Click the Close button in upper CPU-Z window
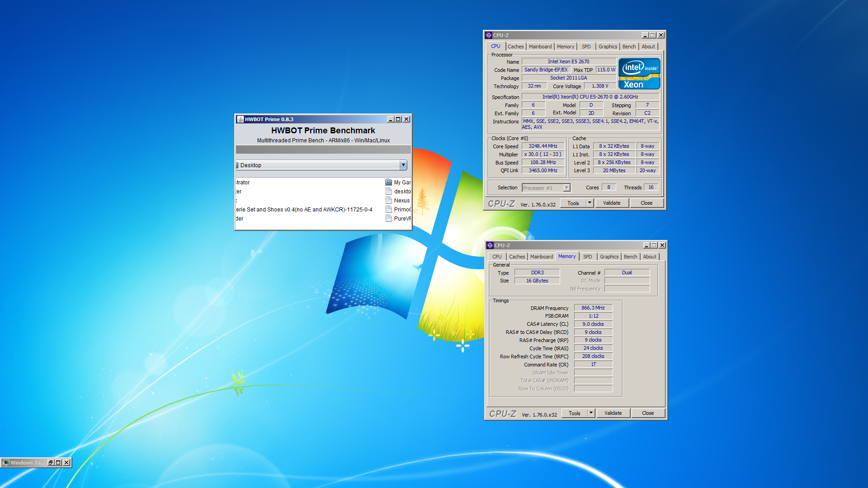The height and width of the screenshot is (488, 868). click(646, 203)
